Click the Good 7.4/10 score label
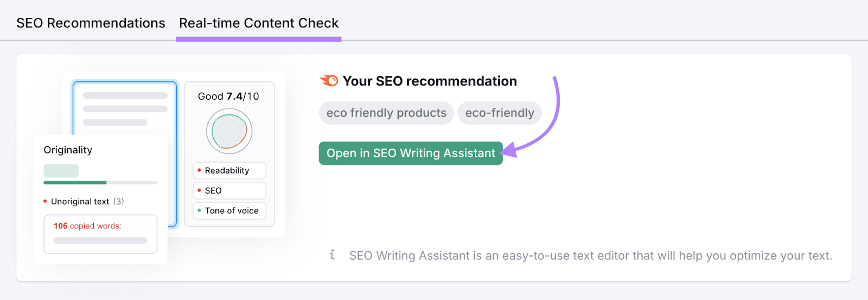868x300 pixels. 228,96
